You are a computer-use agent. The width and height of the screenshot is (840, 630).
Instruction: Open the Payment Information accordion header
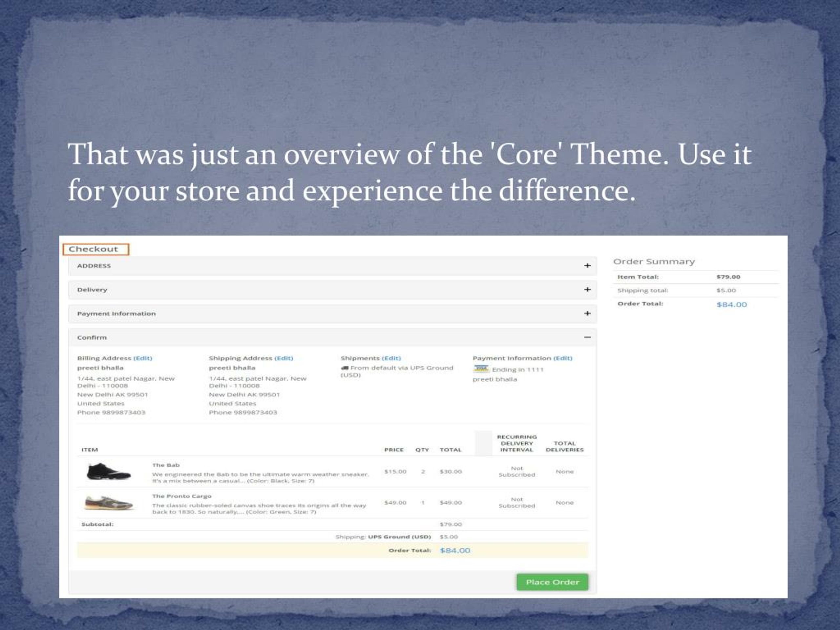point(332,314)
